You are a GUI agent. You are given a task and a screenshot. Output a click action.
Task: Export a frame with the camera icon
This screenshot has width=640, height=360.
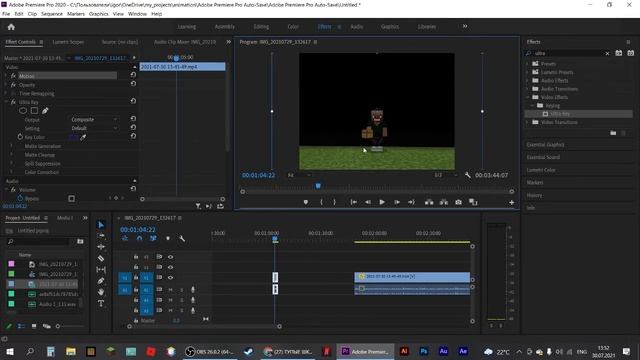pyautogui.click(x=458, y=202)
